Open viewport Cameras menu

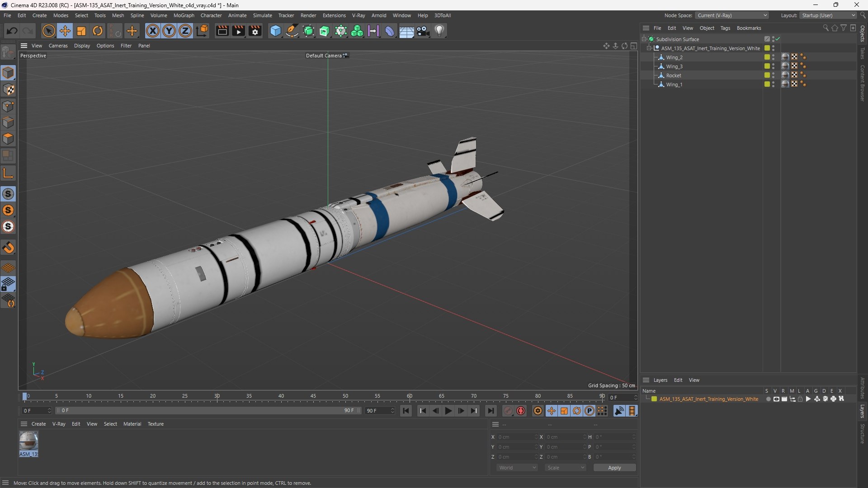[58, 46]
